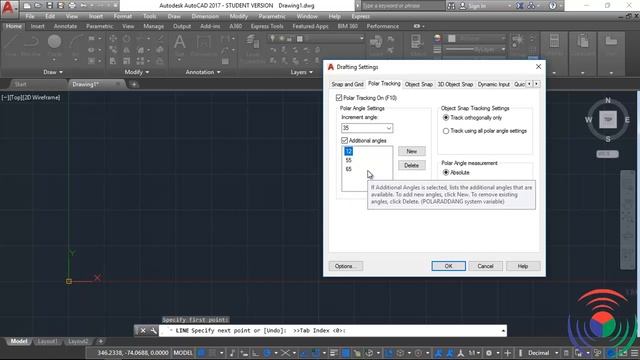The height and width of the screenshot is (360, 640).
Task: Open the lineweight ByLayer dropdown in ribbon
Action: tap(476, 49)
